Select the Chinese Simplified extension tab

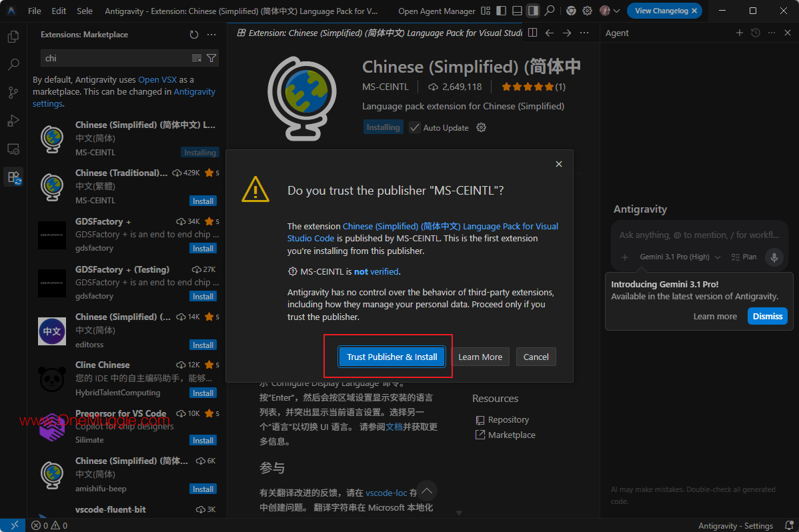(x=380, y=33)
